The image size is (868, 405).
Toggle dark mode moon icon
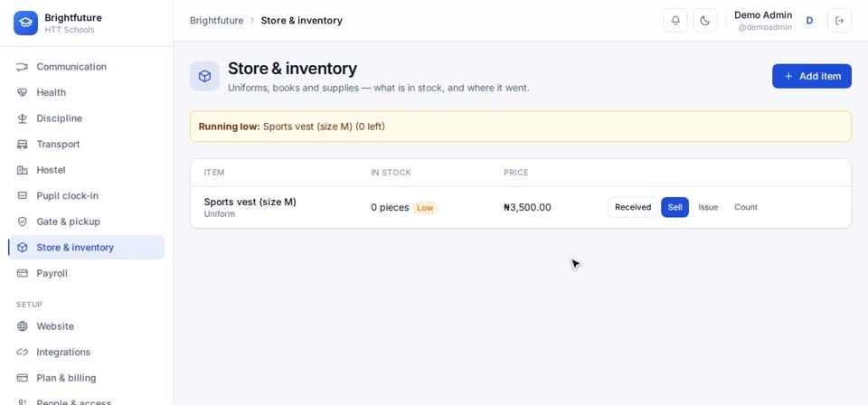tap(704, 21)
